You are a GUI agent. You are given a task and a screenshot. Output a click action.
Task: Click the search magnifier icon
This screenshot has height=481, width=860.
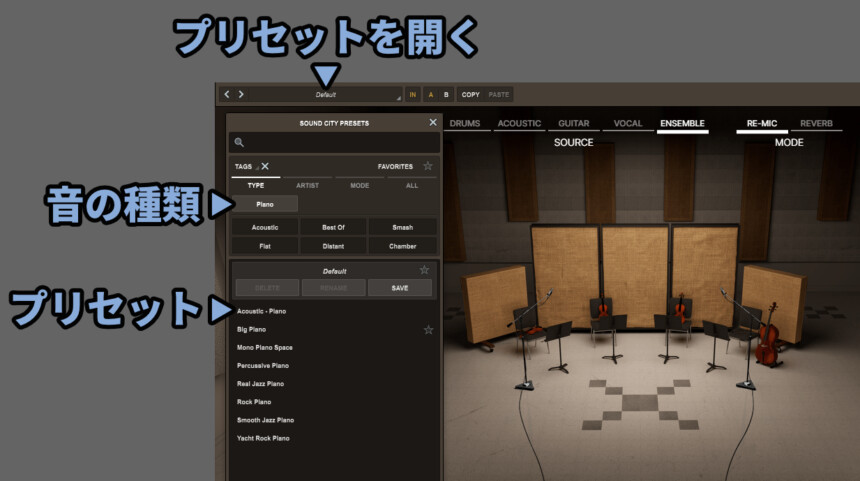240,143
